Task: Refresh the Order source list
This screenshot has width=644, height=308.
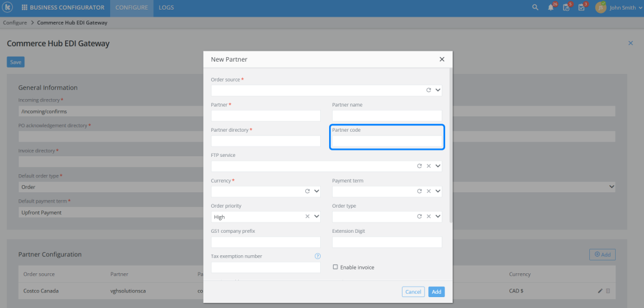Action: (429, 91)
